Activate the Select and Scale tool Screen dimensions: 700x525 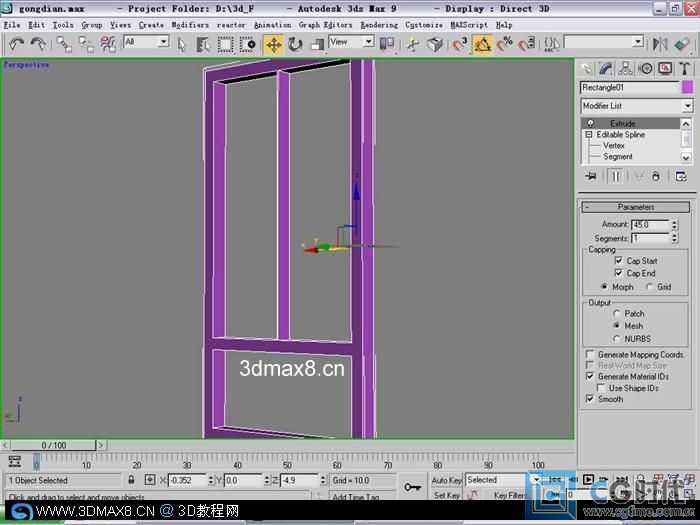click(x=317, y=44)
